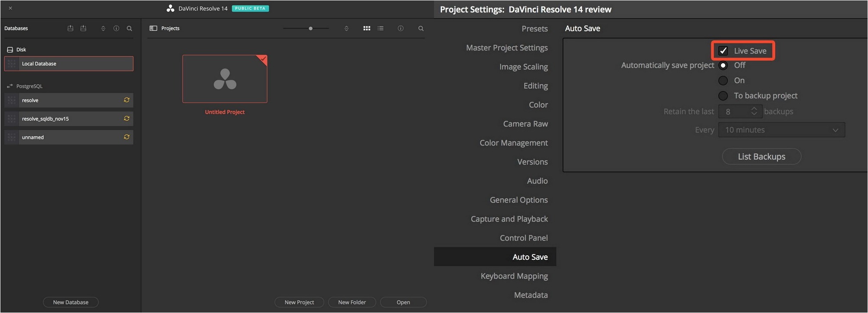Show database info via the Databases info icon

tap(116, 29)
